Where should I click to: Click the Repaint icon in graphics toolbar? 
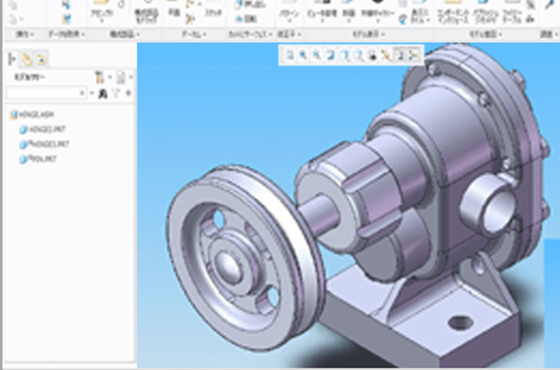click(x=330, y=55)
